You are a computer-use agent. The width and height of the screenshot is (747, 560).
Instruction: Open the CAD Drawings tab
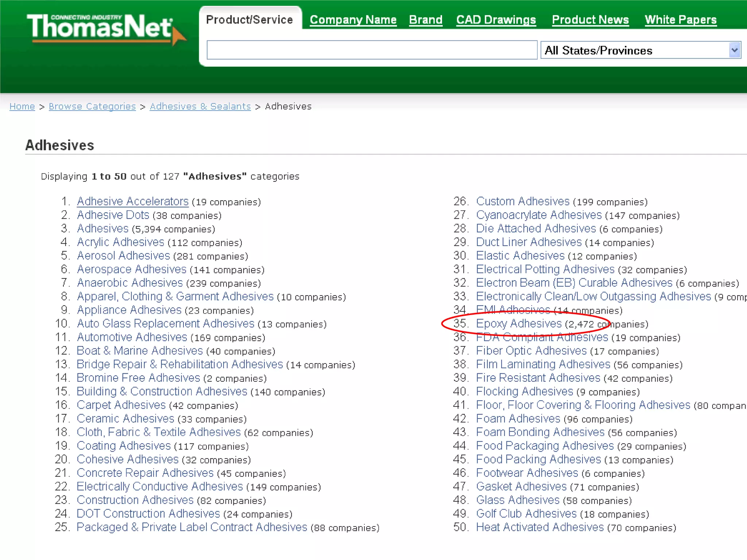point(496,20)
